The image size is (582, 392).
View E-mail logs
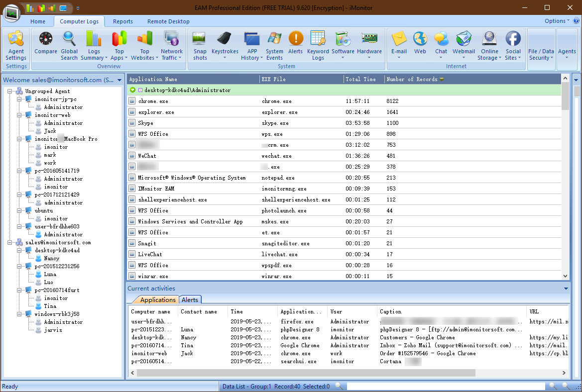(x=399, y=45)
